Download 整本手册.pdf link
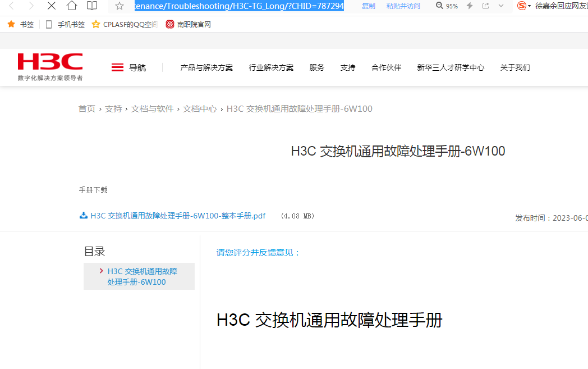588x369 pixels. pyautogui.click(x=178, y=216)
